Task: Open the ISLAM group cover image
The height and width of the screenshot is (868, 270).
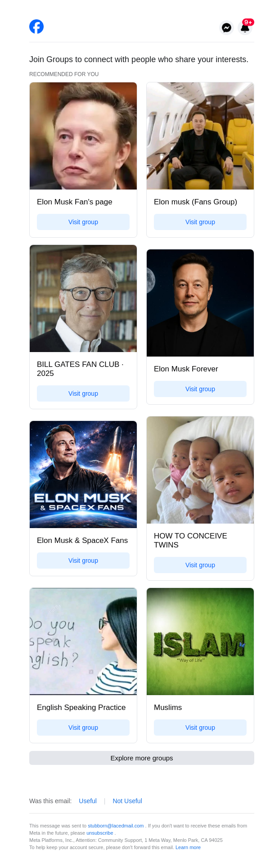Action: [200, 642]
